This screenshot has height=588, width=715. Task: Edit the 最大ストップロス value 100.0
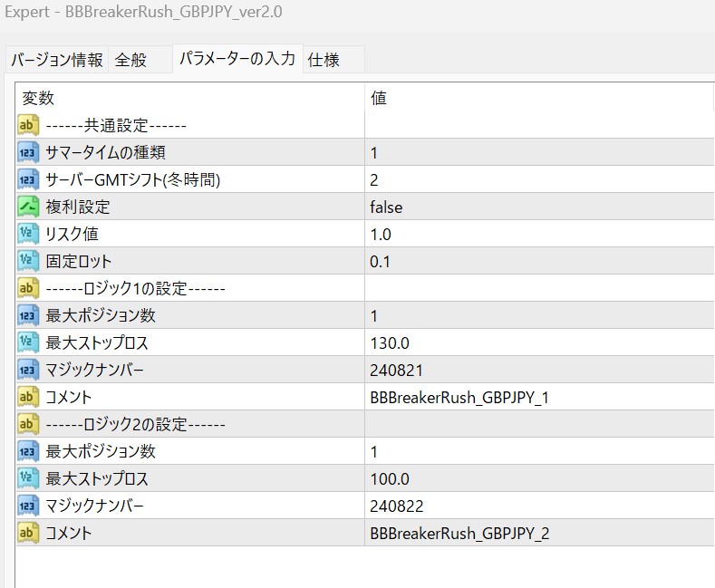click(539, 478)
